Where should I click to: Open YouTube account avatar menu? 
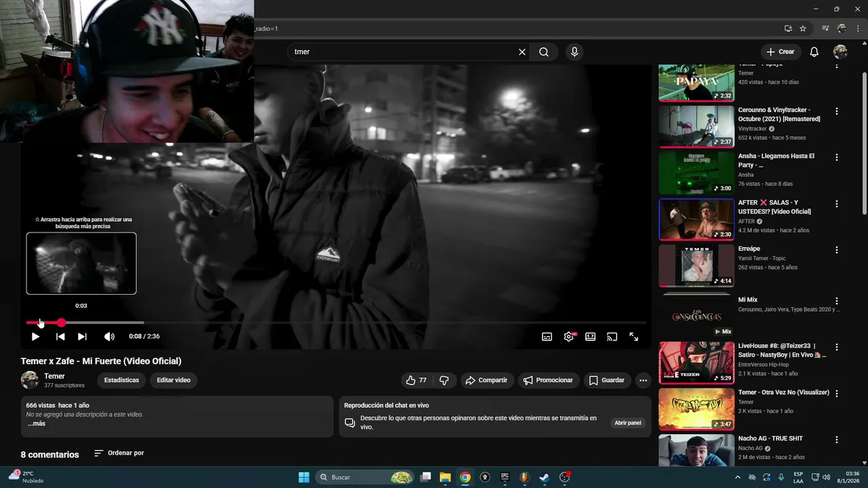coord(840,52)
